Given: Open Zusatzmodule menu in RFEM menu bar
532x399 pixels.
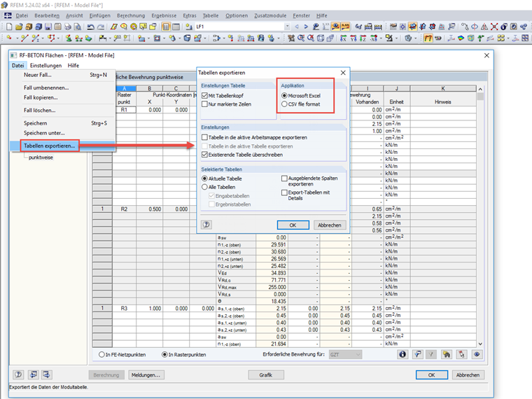Looking at the screenshot, I should click(x=270, y=15).
